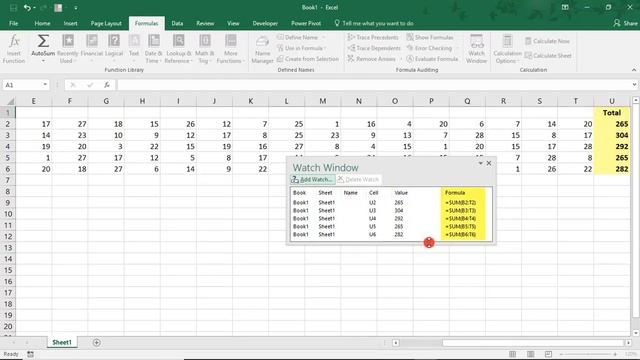This screenshot has height=360, width=640.
Task: Click Add Watch button
Action: tap(313, 180)
